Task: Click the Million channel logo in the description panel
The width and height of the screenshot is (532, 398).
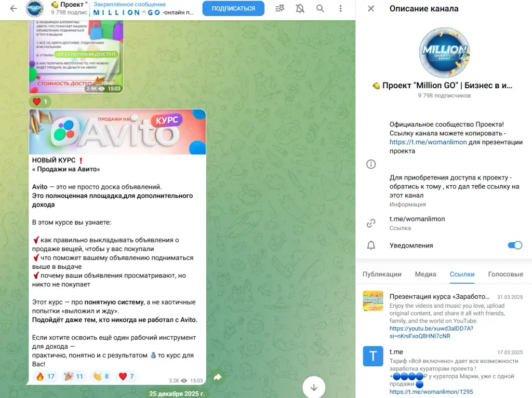Action: coord(444,52)
